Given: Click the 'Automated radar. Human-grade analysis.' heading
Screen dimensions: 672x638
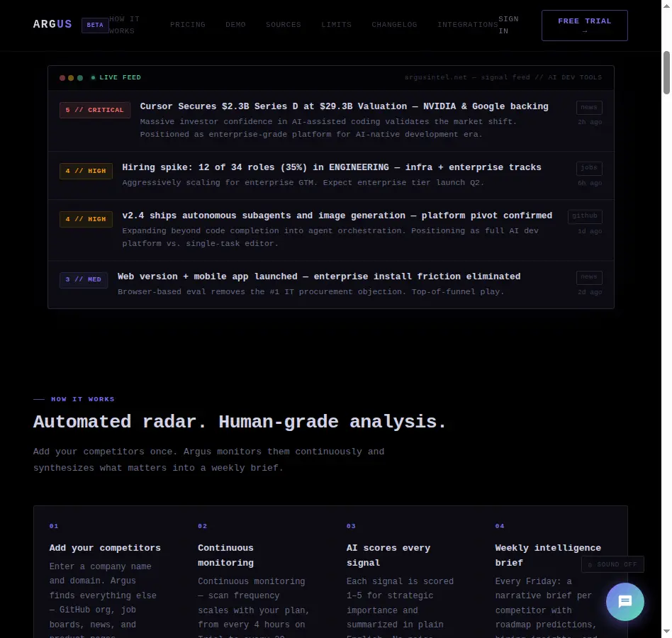Looking at the screenshot, I should click(x=240, y=422).
